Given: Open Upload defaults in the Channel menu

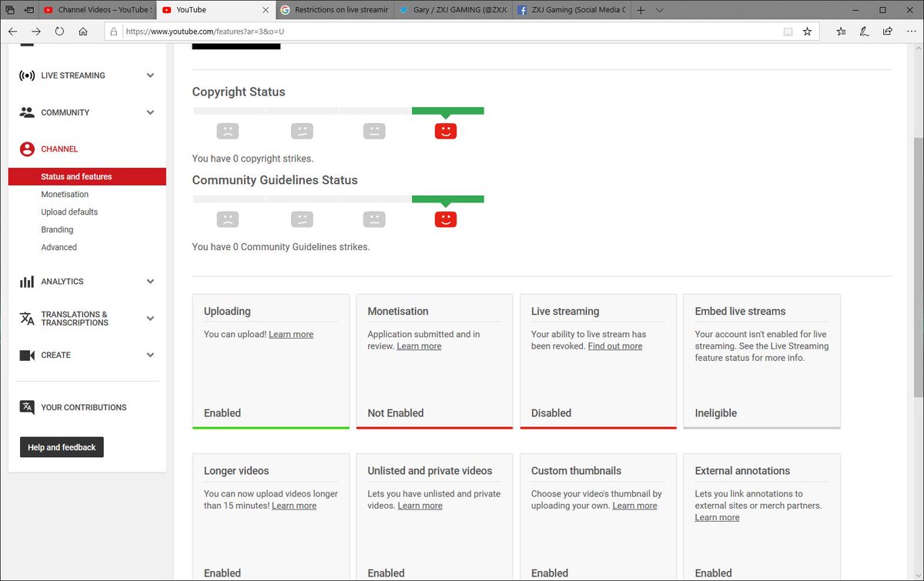Looking at the screenshot, I should point(69,212).
